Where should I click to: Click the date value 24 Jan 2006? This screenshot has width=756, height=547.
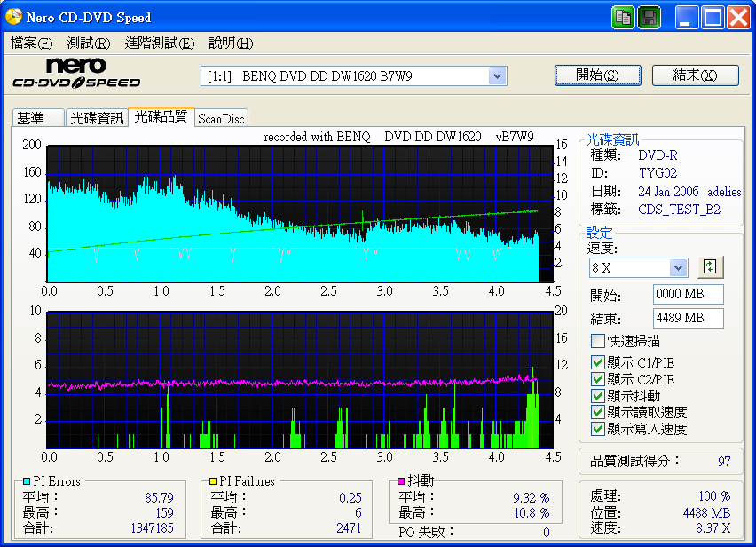(x=668, y=192)
